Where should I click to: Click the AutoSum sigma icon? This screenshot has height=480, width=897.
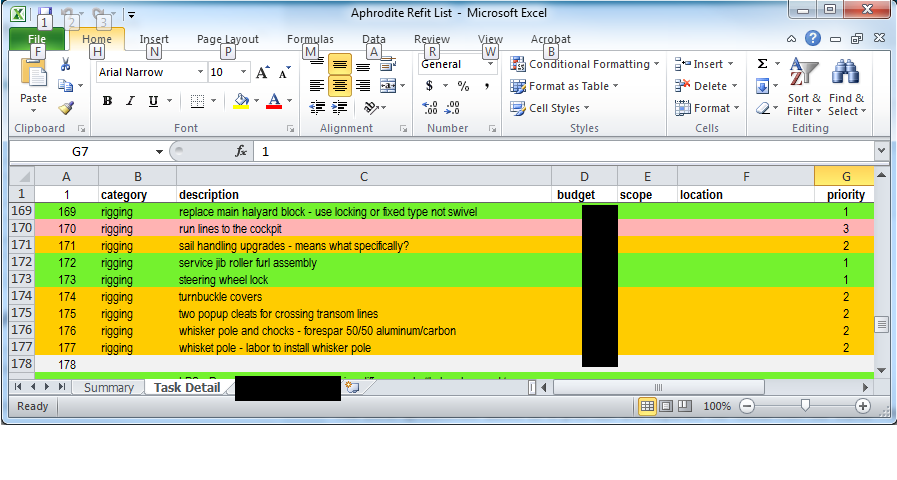point(762,64)
